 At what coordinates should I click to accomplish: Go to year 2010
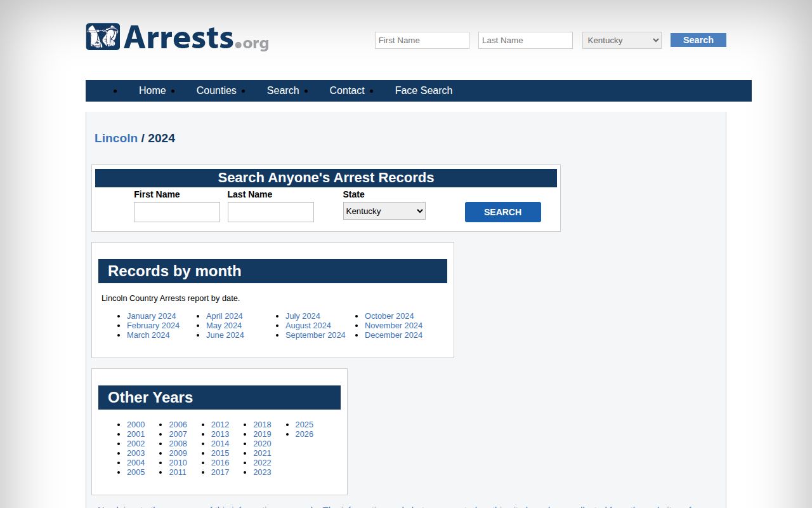(178, 462)
